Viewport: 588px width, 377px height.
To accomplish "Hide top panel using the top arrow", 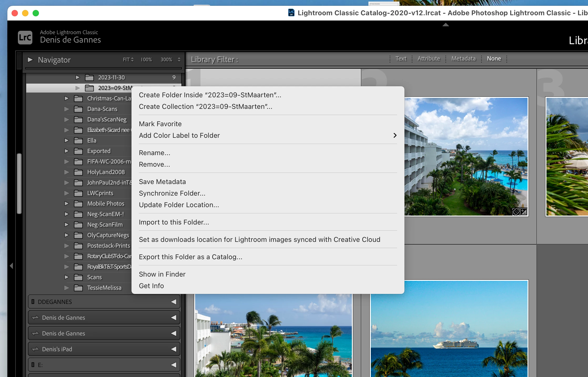I will (x=445, y=25).
